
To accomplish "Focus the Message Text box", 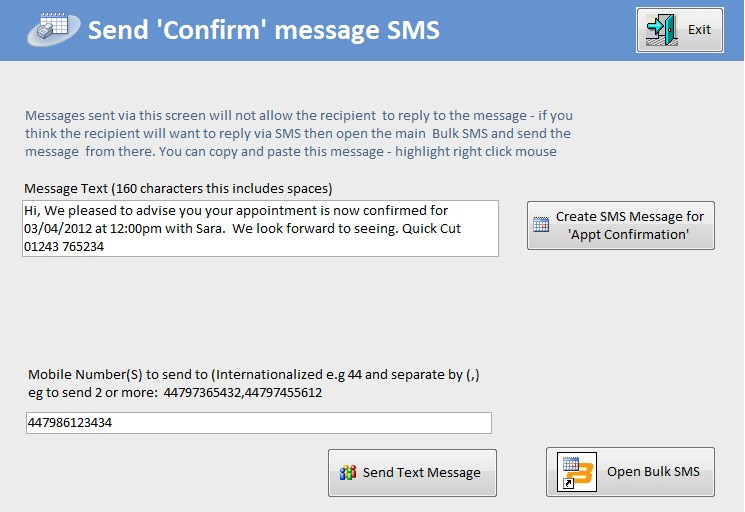I will point(260,228).
